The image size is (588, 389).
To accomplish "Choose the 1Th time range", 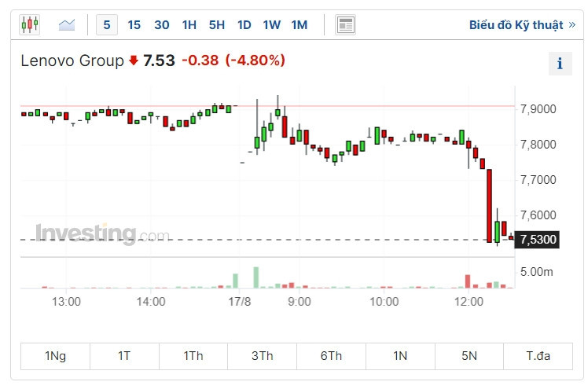I will (x=193, y=356).
